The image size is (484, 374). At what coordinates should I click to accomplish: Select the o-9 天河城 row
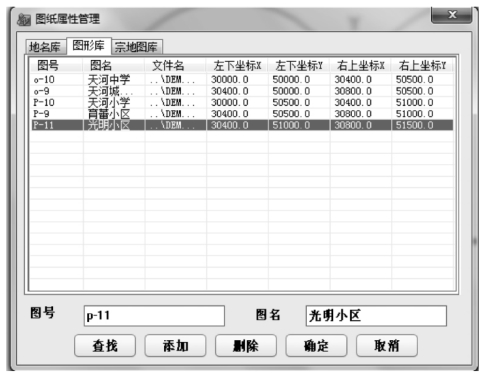click(x=242, y=91)
